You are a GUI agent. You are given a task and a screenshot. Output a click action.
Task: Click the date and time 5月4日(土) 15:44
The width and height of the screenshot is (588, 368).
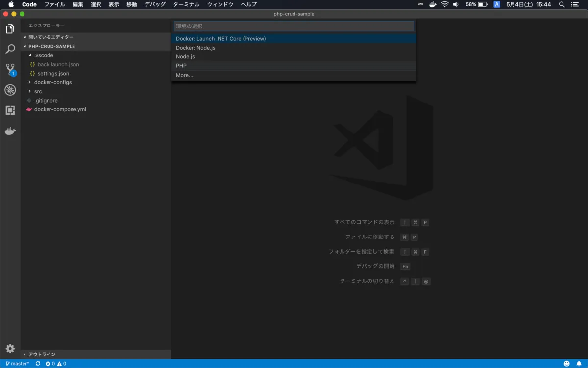529,4
